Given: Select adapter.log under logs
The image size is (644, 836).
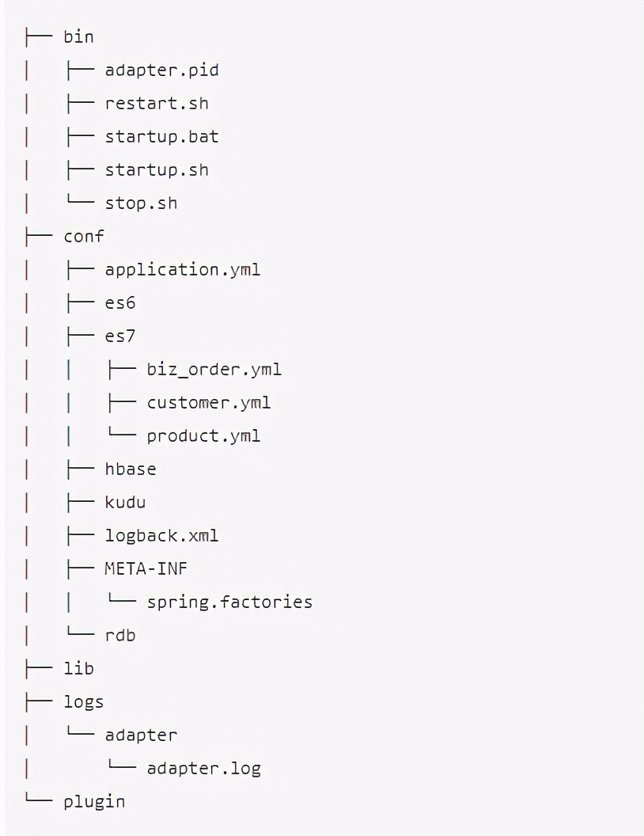Looking at the screenshot, I should tap(203, 768).
